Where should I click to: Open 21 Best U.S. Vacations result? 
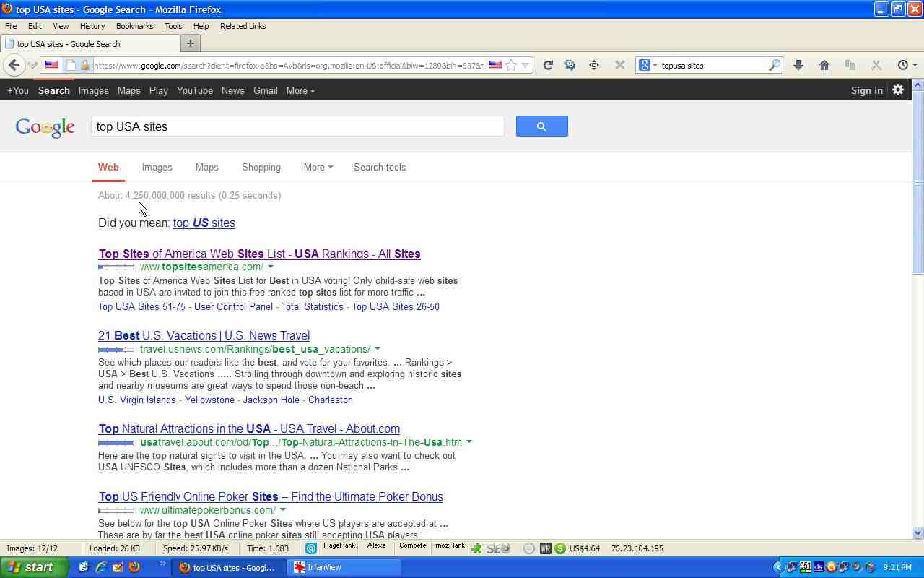(204, 335)
